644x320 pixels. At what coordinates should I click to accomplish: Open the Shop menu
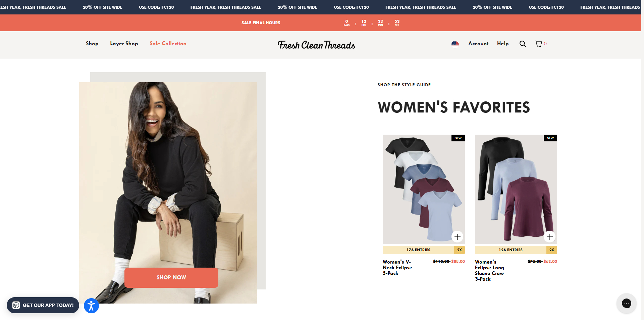click(92, 44)
